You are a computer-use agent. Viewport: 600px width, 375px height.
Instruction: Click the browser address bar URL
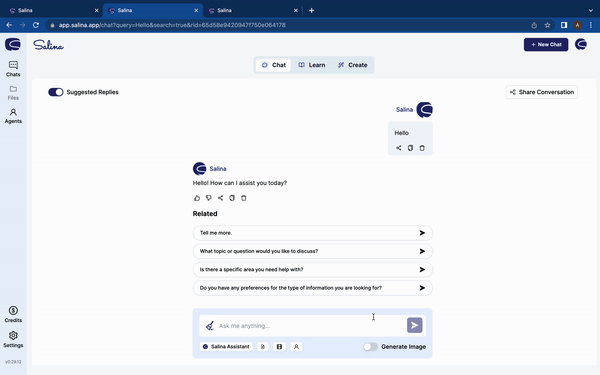click(x=172, y=25)
